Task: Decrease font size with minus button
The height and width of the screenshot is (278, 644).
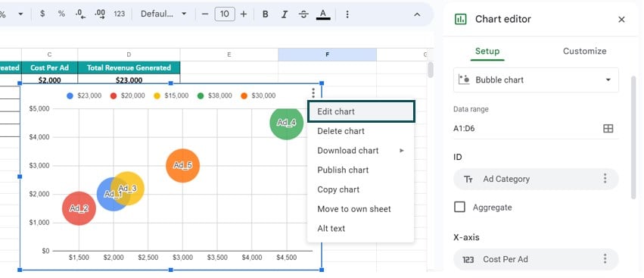Action: (205, 14)
